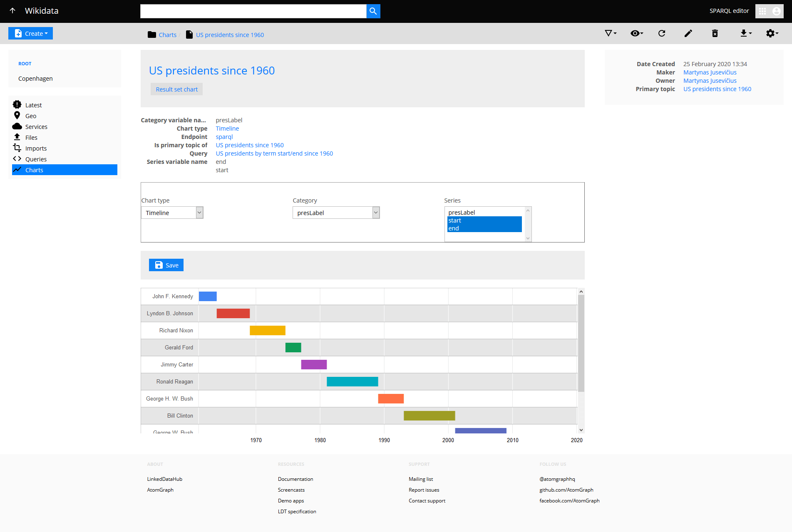
Task: Open the apps grid icon
Action: coord(762,11)
